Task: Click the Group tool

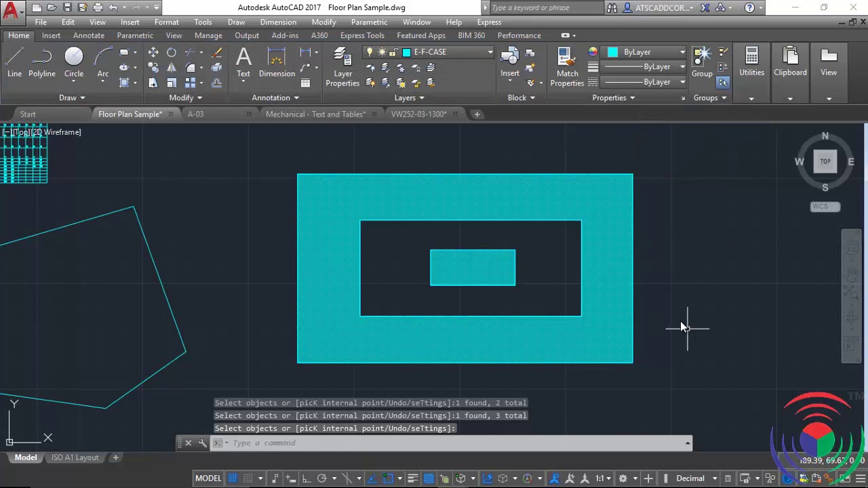Action: (x=702, y=62)
